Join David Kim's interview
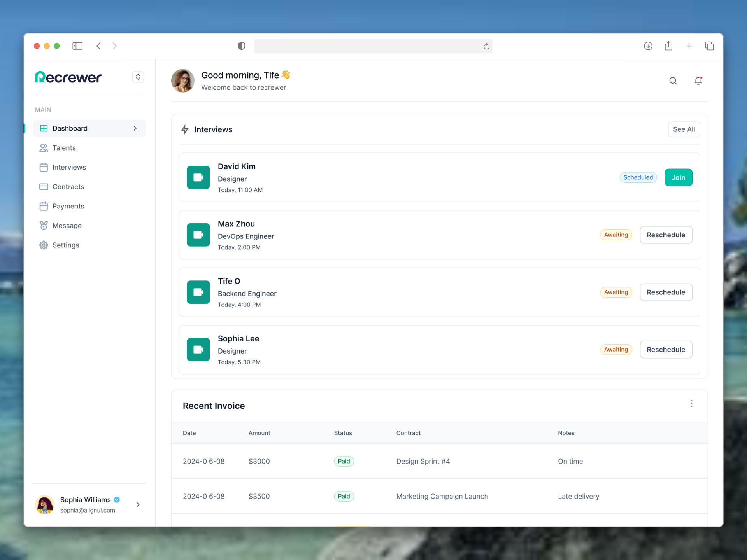Image resolution: width=747 pixels, height=560 pixels. click(678, 177)
